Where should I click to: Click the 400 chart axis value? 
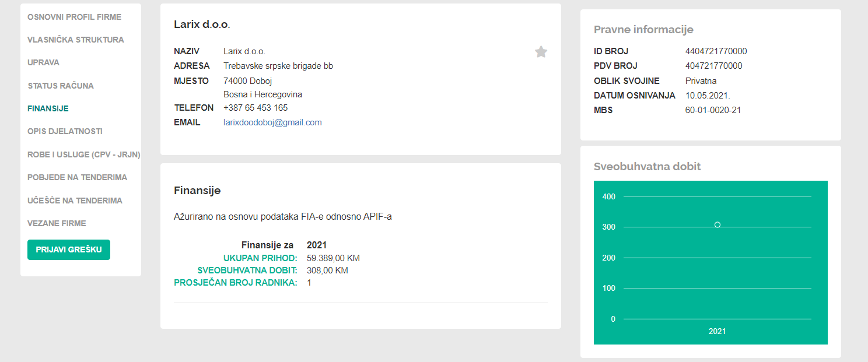click(x=609, y=196)
